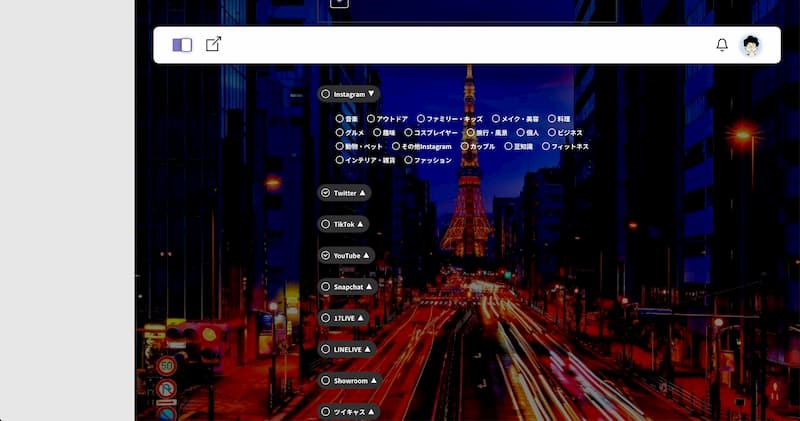Select the 個人 option

(528, 133)
